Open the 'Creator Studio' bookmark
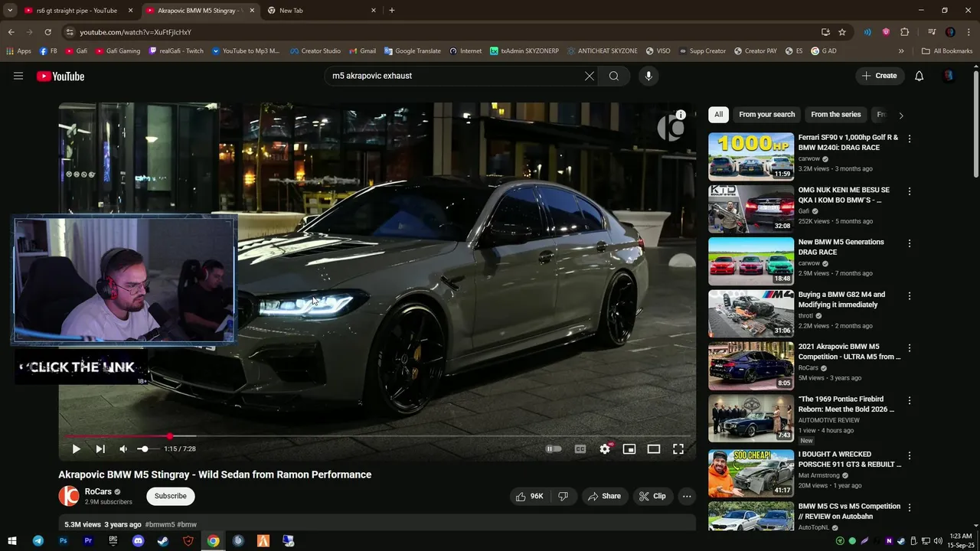 (315, 51)
